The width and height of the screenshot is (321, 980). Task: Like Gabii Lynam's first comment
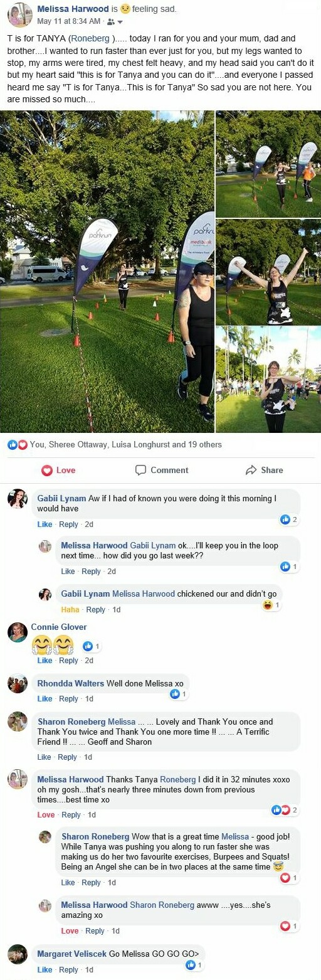[x=45, y=525]
